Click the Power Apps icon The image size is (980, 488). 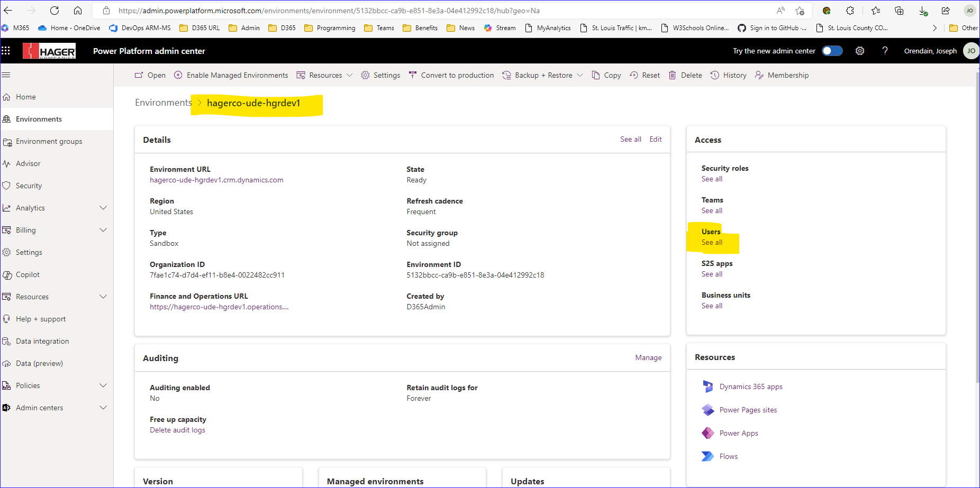[707, 433]
